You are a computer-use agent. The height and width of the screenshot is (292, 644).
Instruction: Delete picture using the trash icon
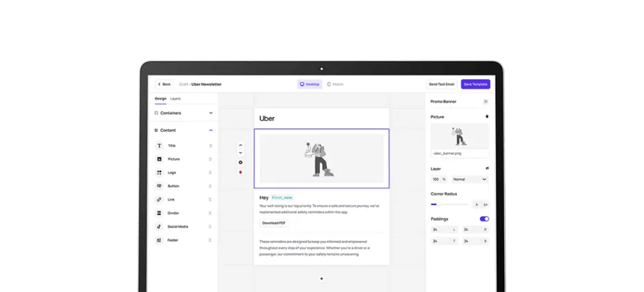coord(486,117)
